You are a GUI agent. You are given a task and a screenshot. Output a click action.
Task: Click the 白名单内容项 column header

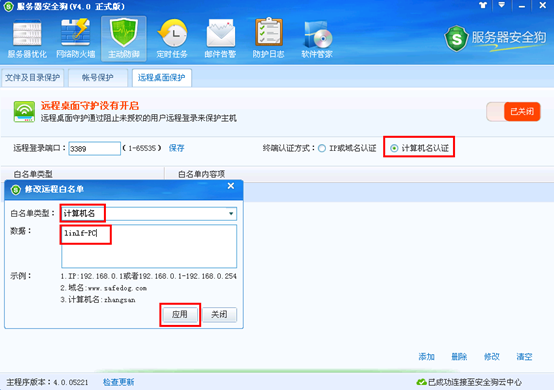(x=201, y=174)
